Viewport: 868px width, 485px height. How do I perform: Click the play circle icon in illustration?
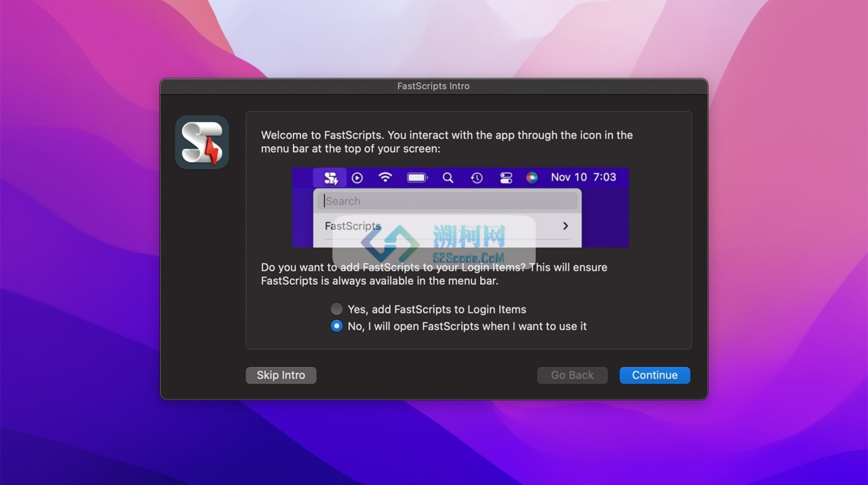point(357,178)
